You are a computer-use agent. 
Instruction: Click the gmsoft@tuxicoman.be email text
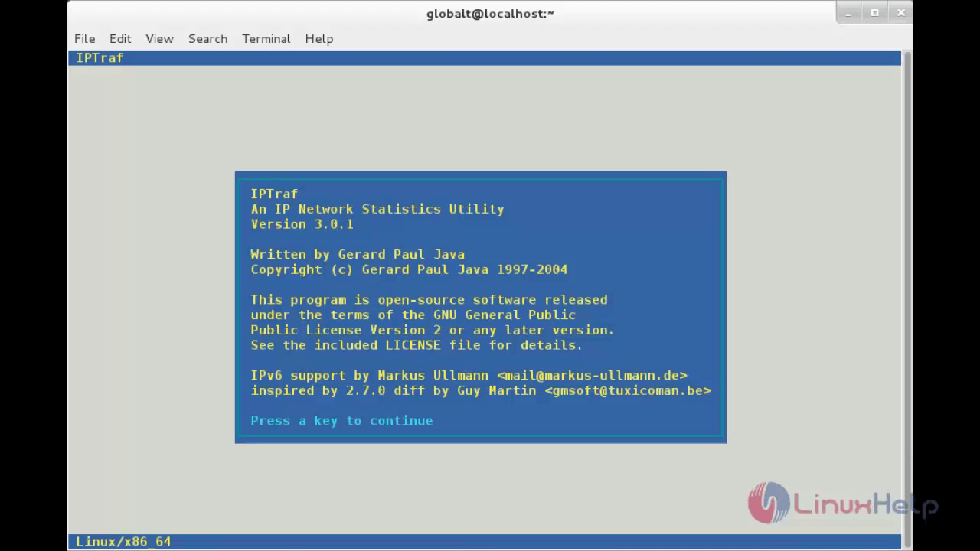(628, 390)
